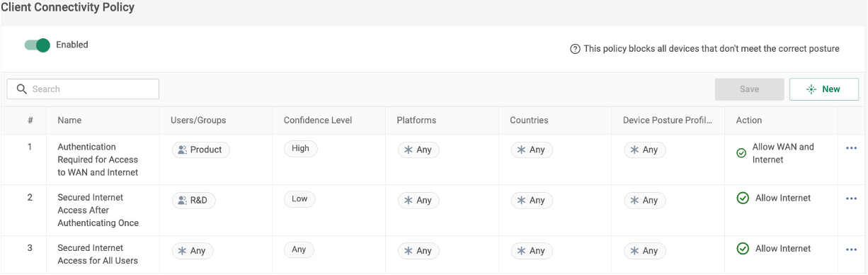Click Platforms Any chip in rule 1
This screenshot has height=275, width=868.
click(418, 150)
